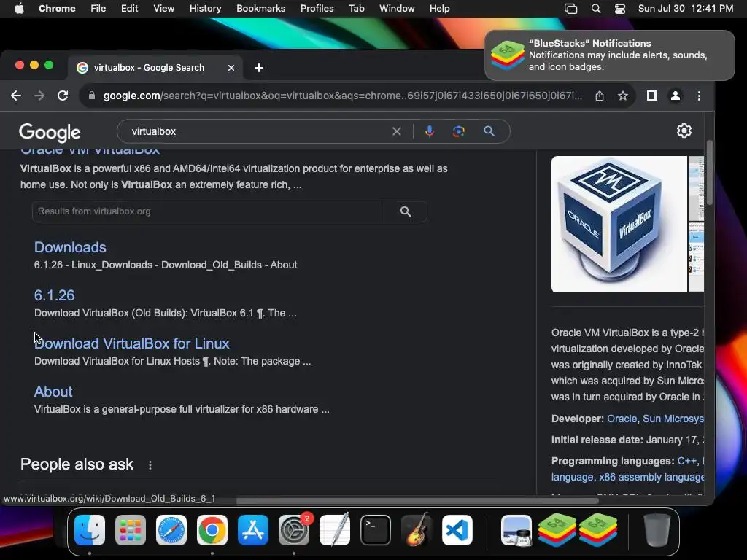Open the Chrome app menu
This screenshot has height=560, width=747.
[x=57, y=9]
